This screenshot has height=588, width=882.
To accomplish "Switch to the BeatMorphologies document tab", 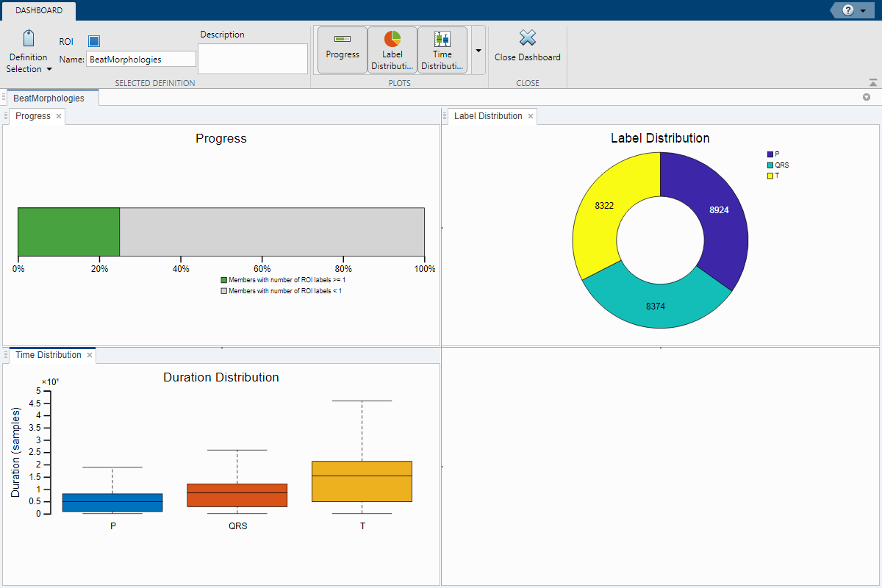I will (x=49, y=98).
